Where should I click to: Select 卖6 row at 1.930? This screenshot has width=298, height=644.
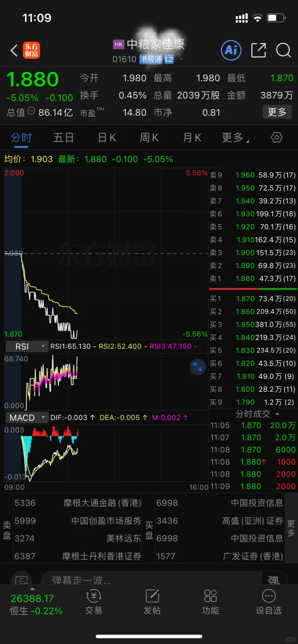point(253,214)
